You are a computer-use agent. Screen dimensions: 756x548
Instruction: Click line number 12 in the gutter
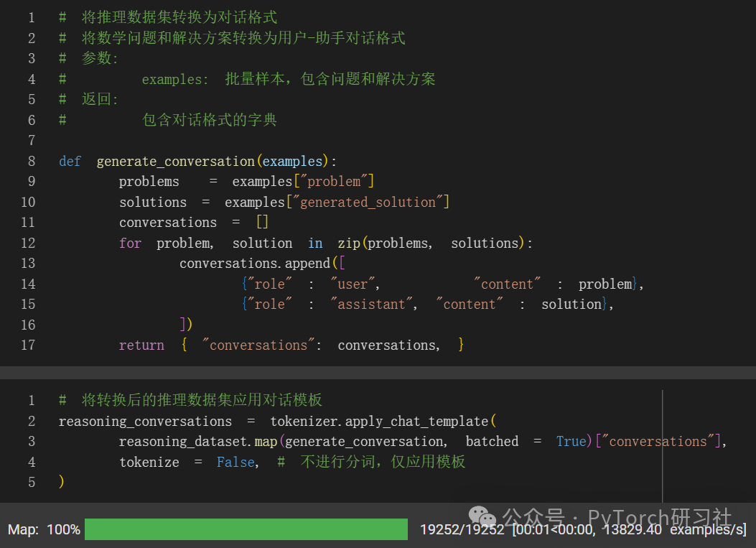click(x=28, y=243)
